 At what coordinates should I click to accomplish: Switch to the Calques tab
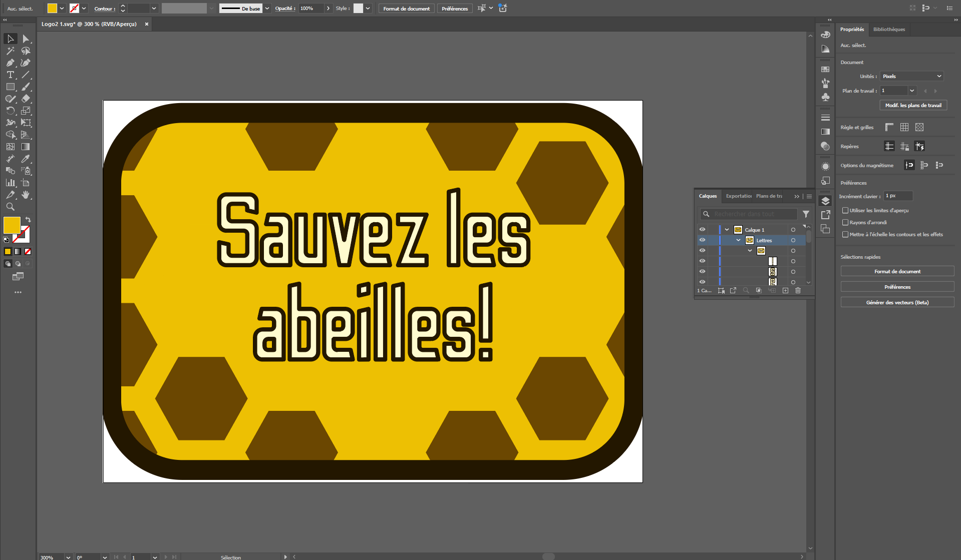(x=708, y=196)
